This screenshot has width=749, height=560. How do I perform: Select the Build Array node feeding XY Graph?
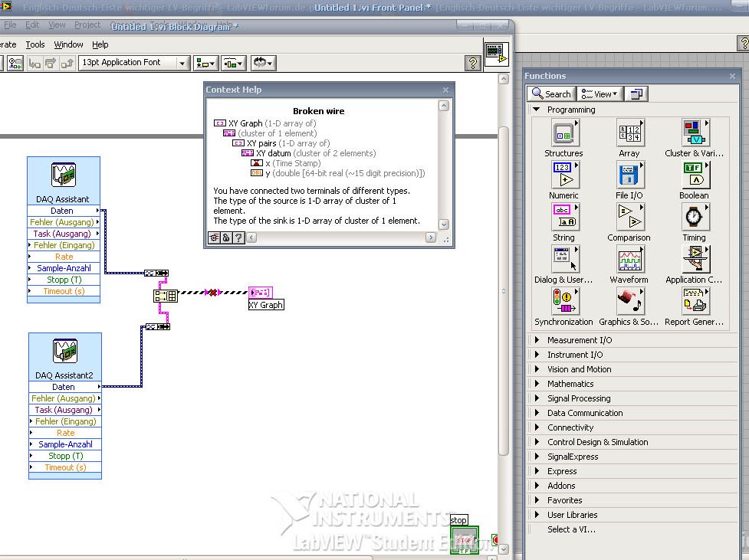click(166, 296)
